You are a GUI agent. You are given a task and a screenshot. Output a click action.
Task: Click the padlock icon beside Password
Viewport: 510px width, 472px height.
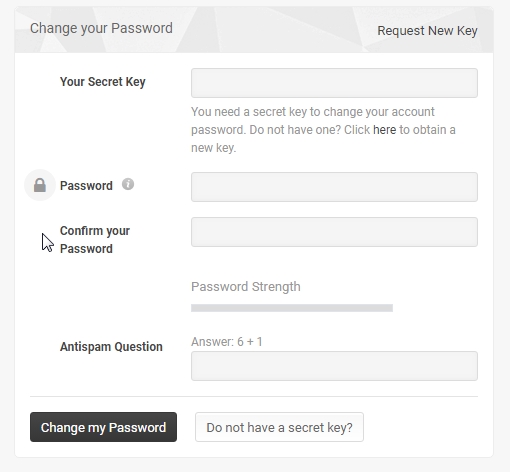click(x=40, y=185)
